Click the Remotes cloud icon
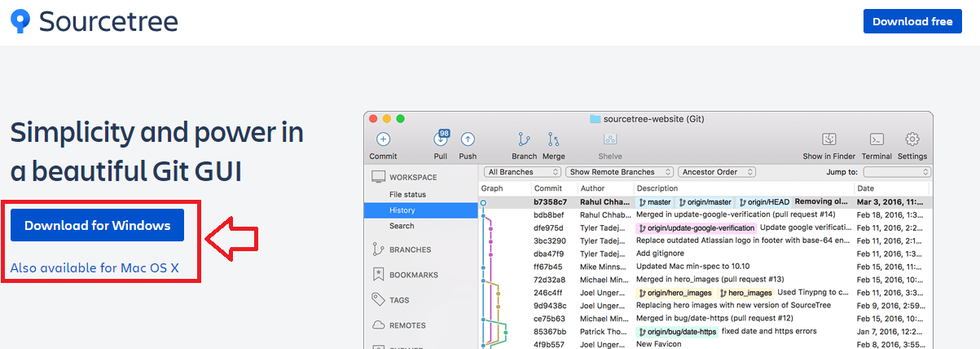Screen dimensions: 980x349 point(378,325)
